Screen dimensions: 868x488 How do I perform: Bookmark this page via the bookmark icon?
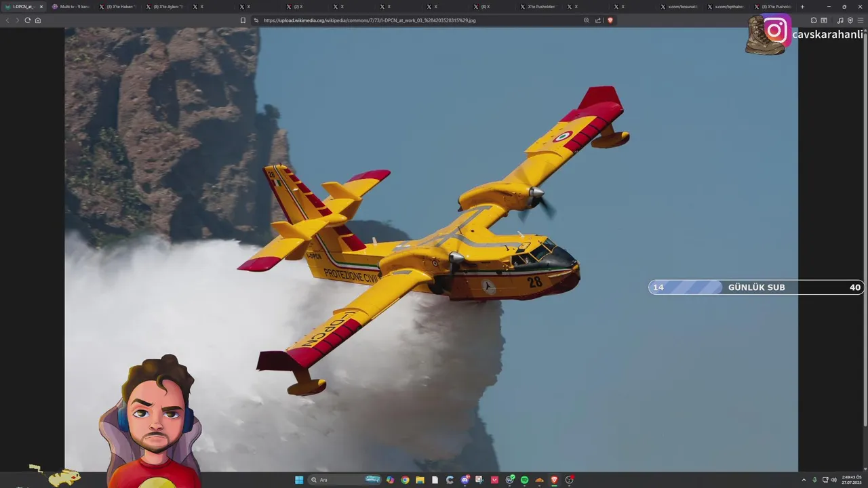243,20
